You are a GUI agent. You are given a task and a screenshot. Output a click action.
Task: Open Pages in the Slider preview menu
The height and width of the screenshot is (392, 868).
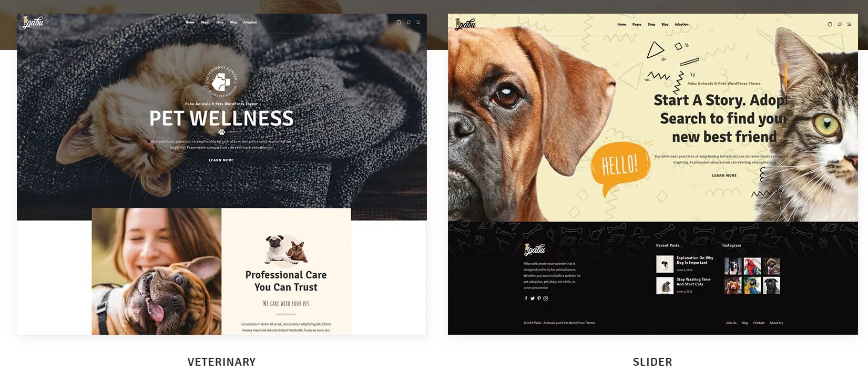click(x=637, y=24)
